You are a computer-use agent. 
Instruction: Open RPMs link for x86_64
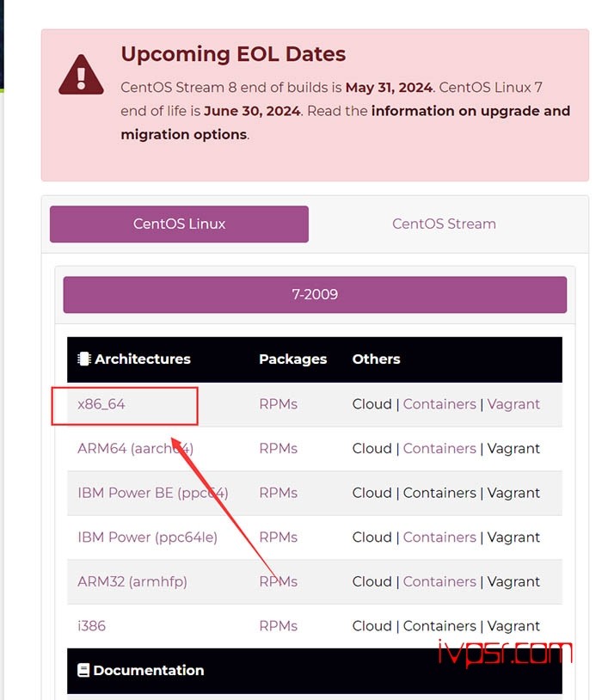279,404
